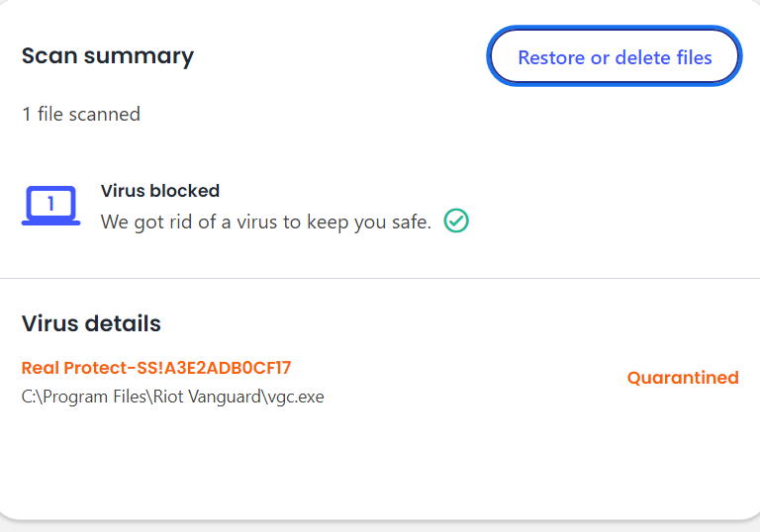Click the orange Quarantined status label

[683, 378]
